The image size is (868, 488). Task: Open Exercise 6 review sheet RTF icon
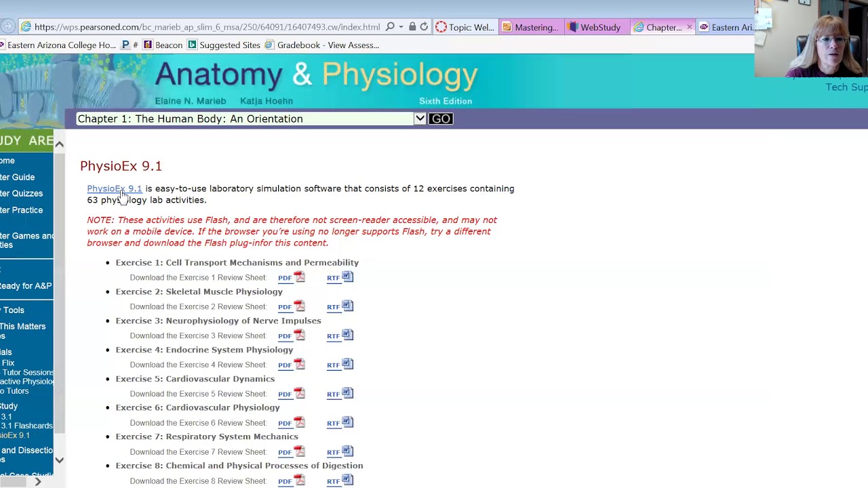click(x=347, y=422)
